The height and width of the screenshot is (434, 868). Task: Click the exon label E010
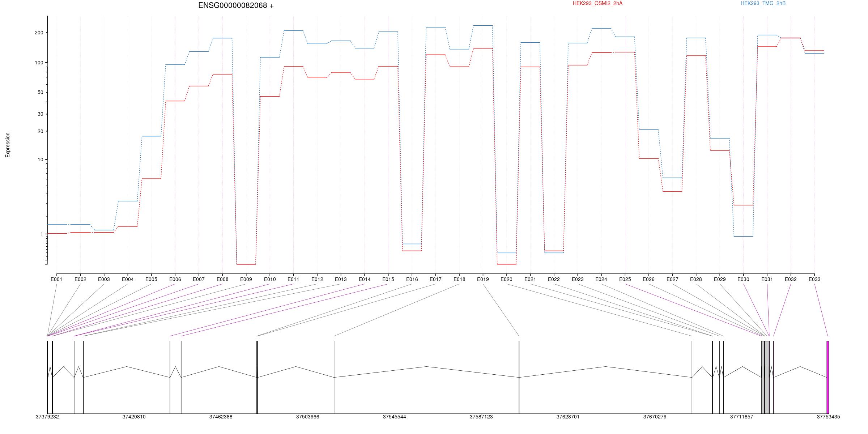[x=270, y=279]
